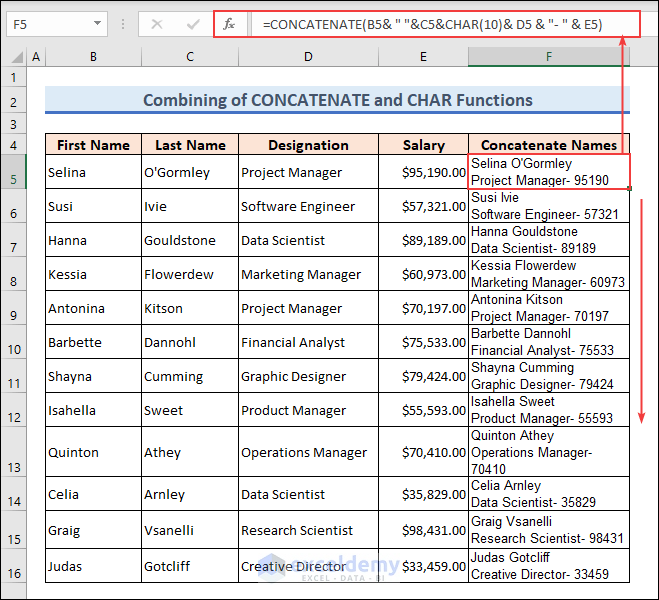
Task: Click the Insert Function fx icon
Action: (x=228, y=24)
